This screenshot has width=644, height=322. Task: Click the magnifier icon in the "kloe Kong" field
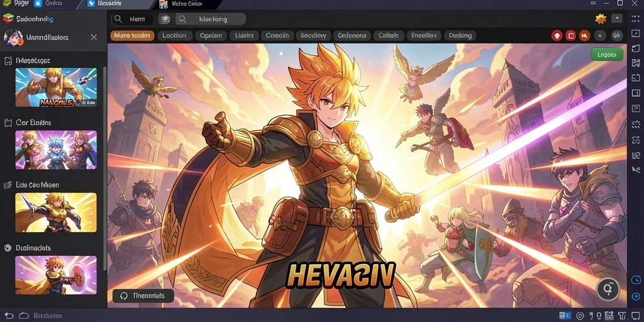[182, 19]
